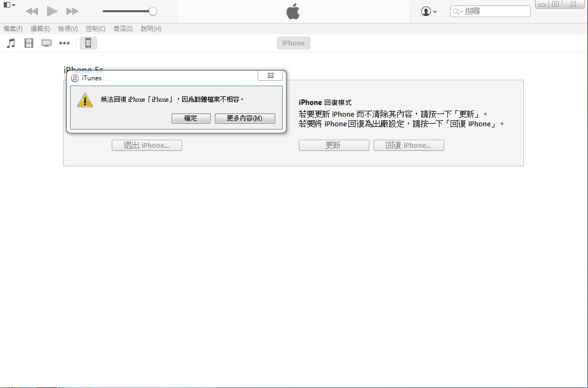The image size is (588, 388).
Task: Click the iTunes logo in dialog title
Action: coord(75,78)
